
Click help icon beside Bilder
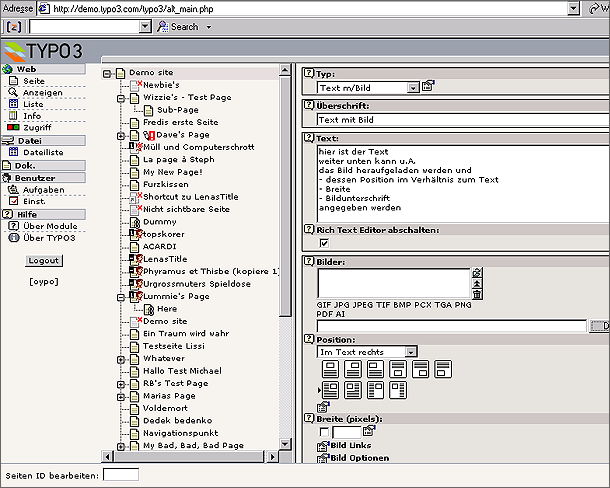[x=309, y=261]
